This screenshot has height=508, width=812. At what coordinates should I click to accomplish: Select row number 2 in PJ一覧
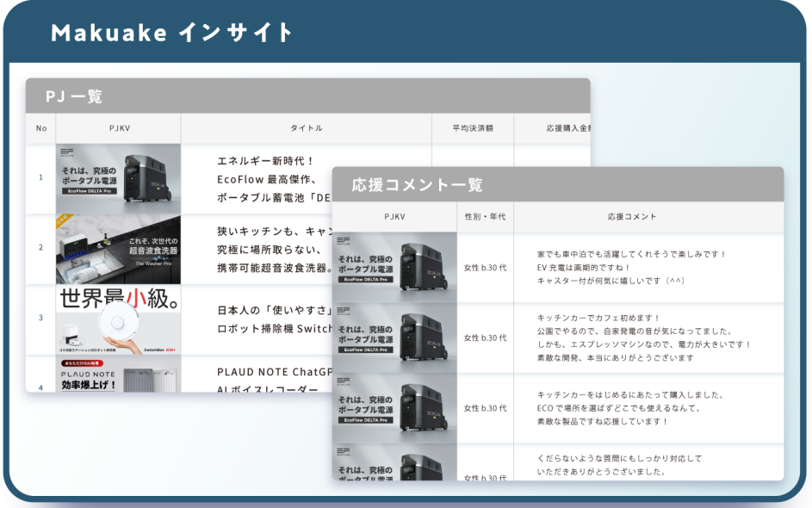pos(41,247)
